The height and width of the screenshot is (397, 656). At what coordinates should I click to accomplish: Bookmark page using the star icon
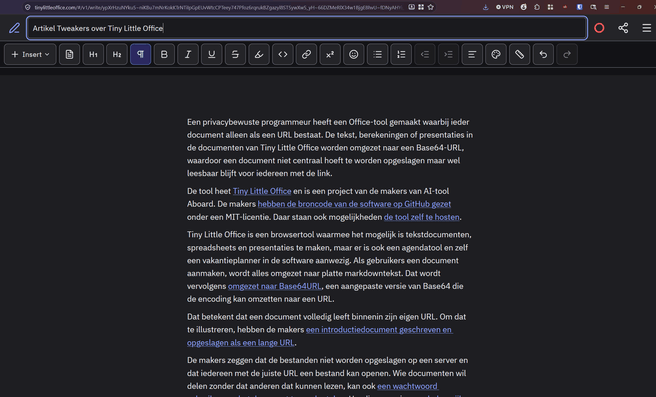pos(430,7)
